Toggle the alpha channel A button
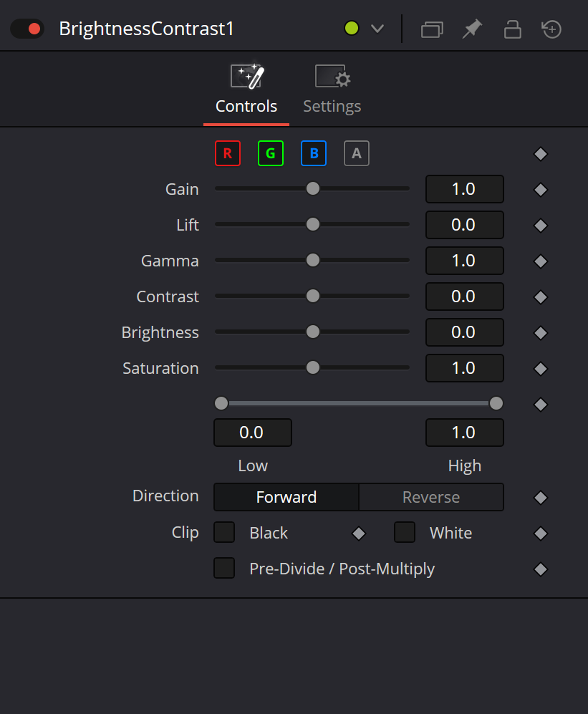 coord(357,153)
